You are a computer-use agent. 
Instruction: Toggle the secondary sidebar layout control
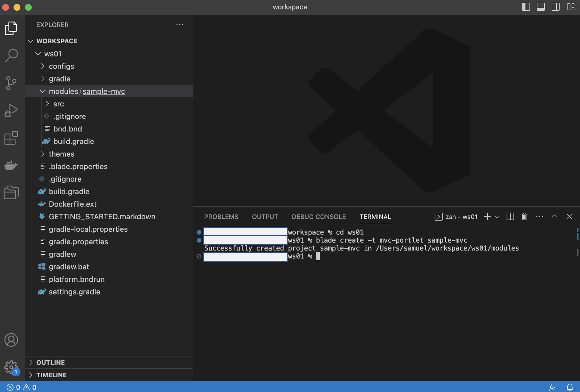(556, 7)
